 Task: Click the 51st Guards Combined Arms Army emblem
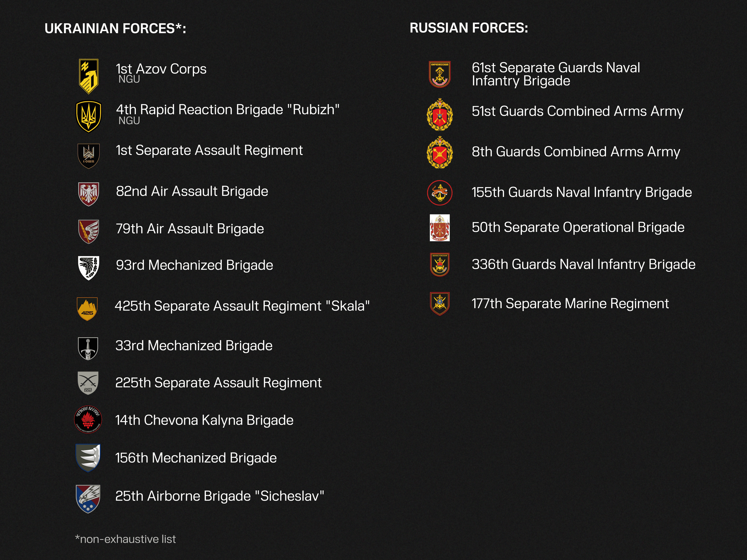[439, 115]
